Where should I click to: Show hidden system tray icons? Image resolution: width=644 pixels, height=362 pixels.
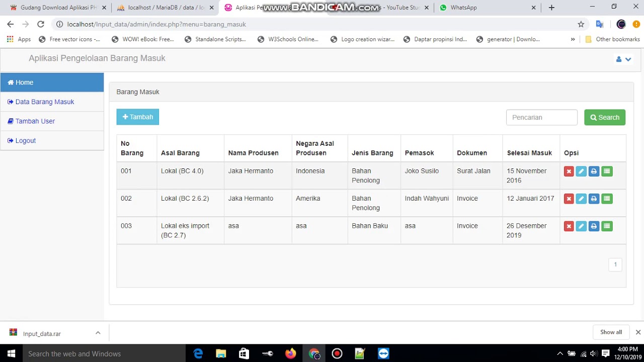pos(559,353)
